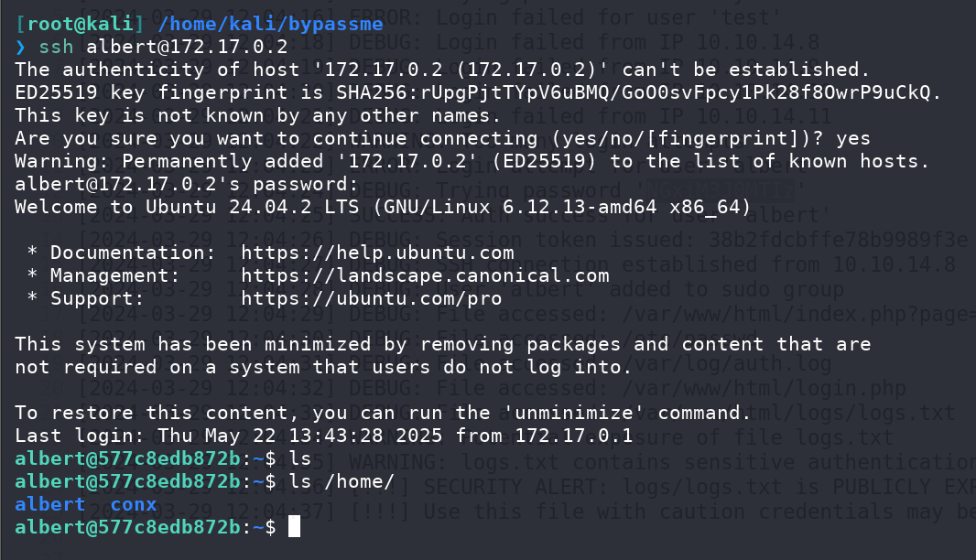Click the albert@172.17.0.2's password prompt
This screenshot has height=560, width=976.
coord(187,184)
